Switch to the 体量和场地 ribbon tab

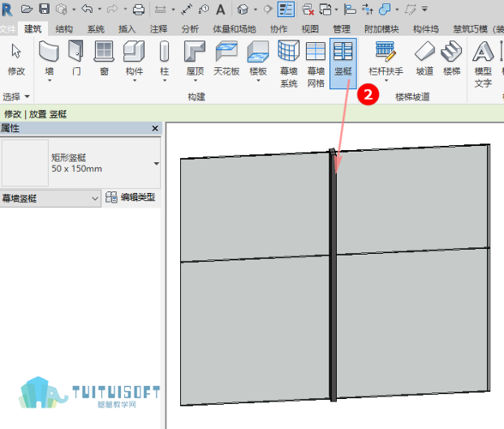(234, 29)
